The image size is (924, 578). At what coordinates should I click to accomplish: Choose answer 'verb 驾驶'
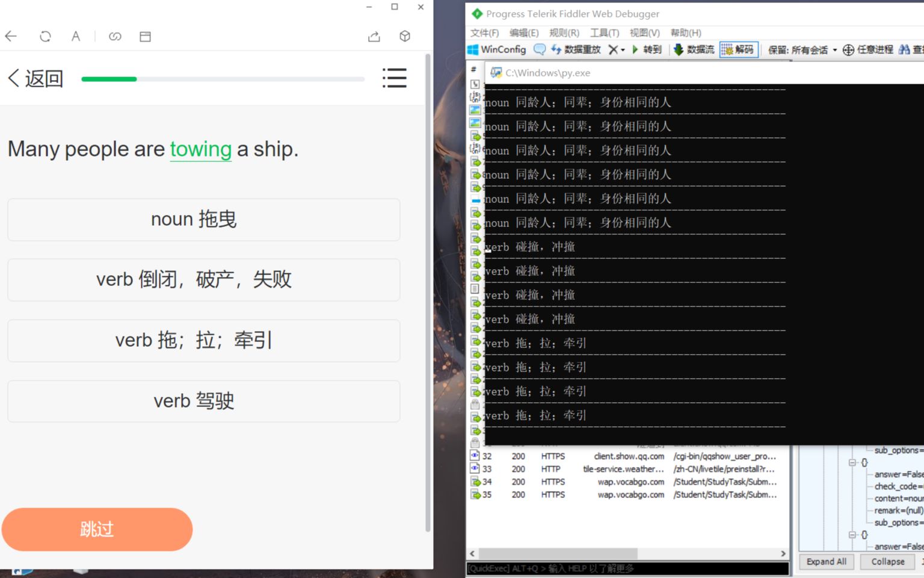(x=204, y=401)
